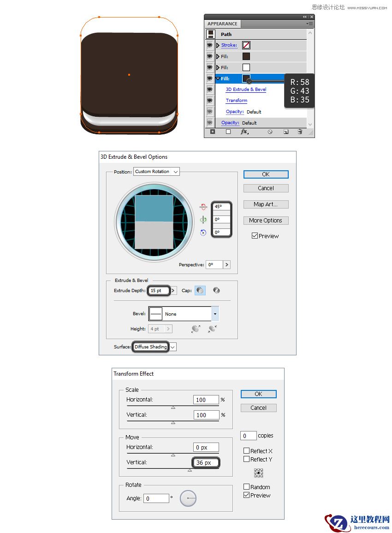Click the Add New Fill icon in Appearance panel
Screen dimensions: 392x533
228,132
